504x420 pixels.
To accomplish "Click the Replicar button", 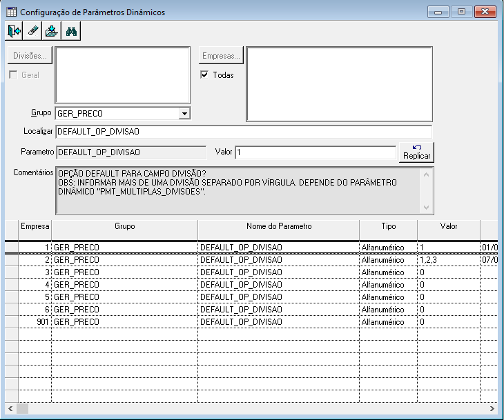I will (x=416, y=152).
